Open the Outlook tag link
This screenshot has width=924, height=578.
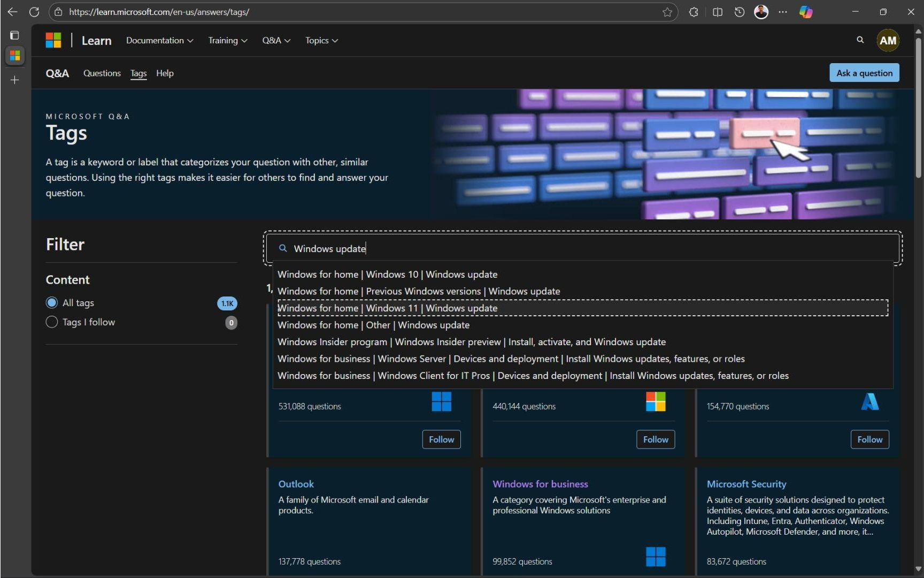click(296, 484)
